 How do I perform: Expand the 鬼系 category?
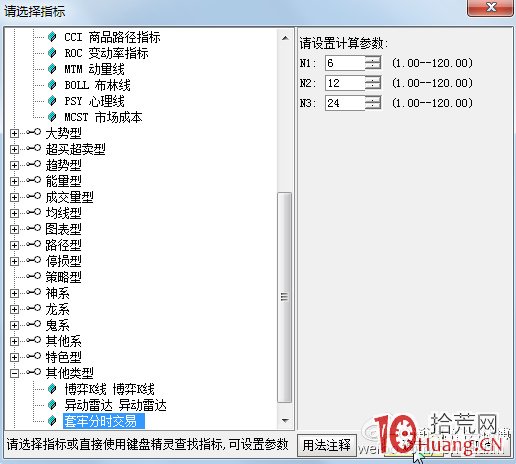[14, 325]
